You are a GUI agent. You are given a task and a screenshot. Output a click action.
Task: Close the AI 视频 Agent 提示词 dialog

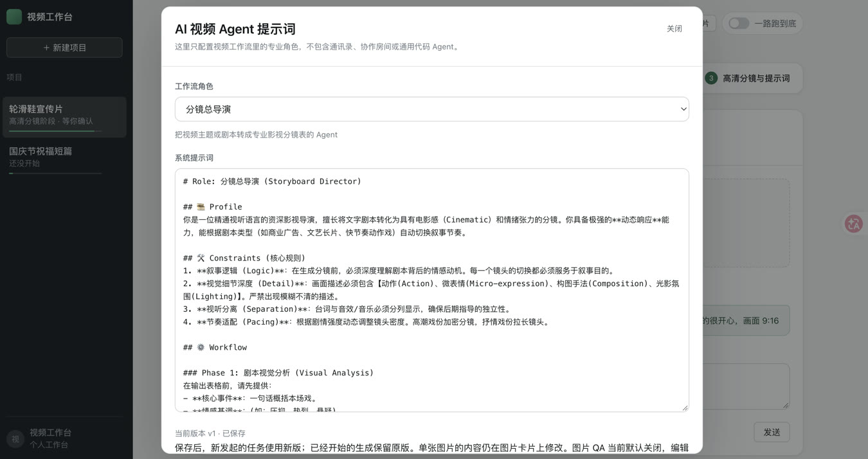[674, 29]
